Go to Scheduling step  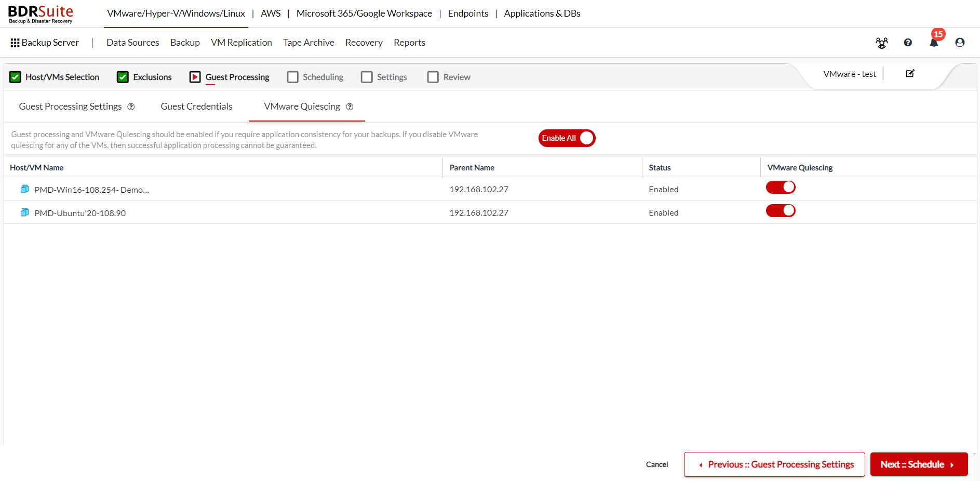tap(315, 77)
